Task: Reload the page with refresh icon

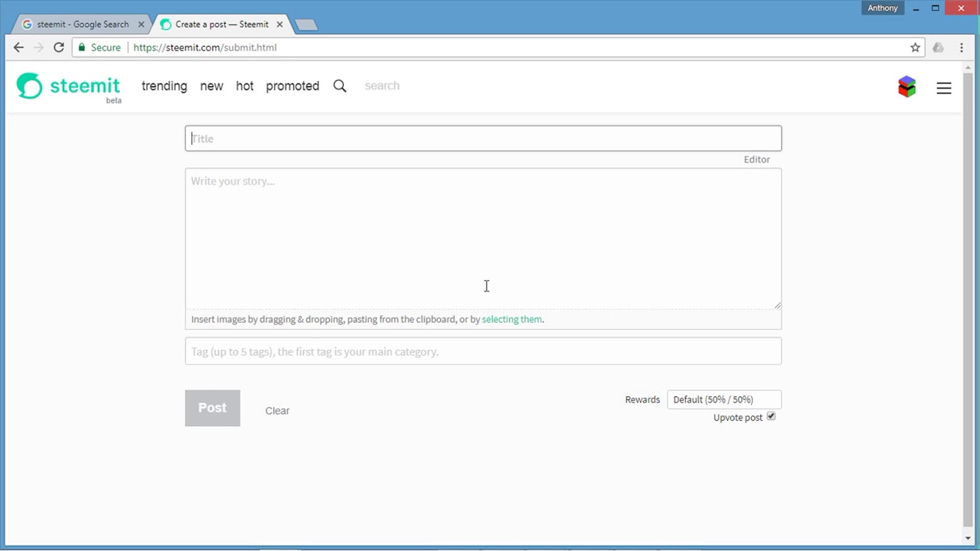Action: (58, 47)
